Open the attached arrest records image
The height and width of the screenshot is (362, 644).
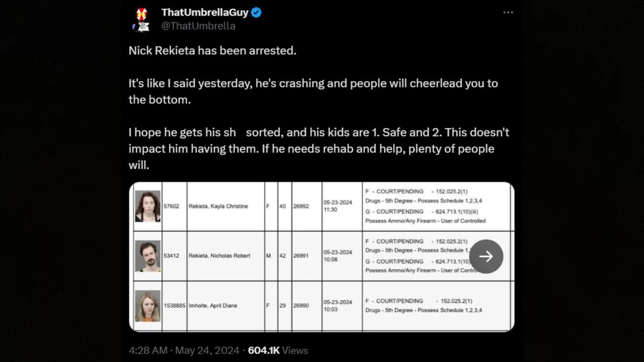tap(321, 257)
